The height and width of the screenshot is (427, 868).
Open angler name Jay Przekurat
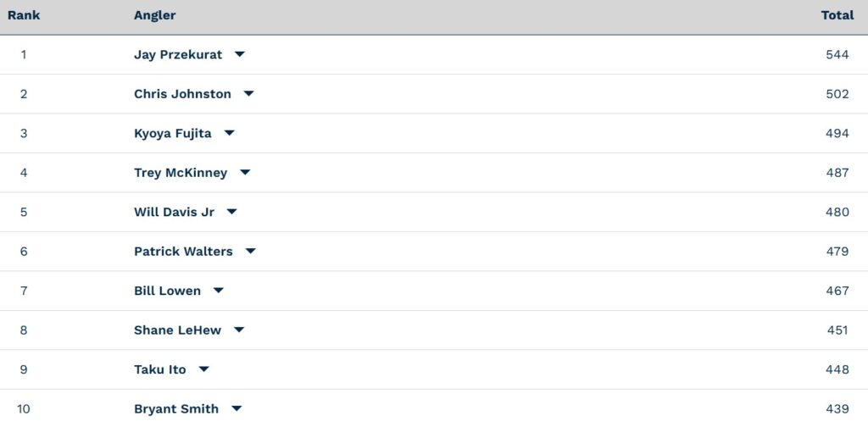point(178,55)
